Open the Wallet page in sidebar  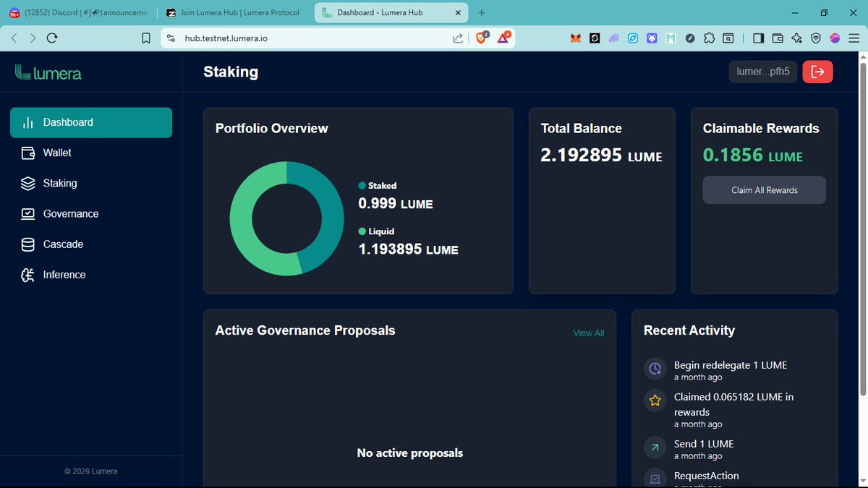coord(91,153)
